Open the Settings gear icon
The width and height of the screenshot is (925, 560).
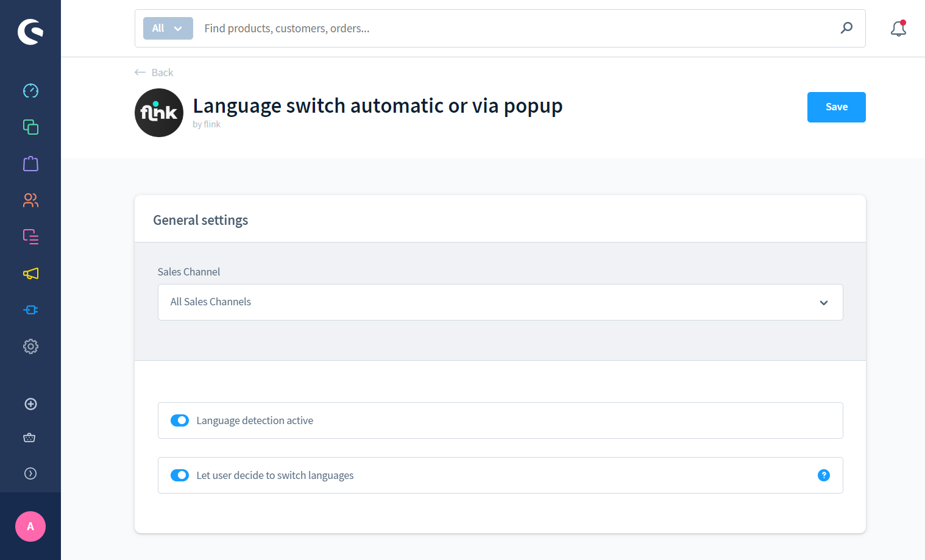pos(30,346)
